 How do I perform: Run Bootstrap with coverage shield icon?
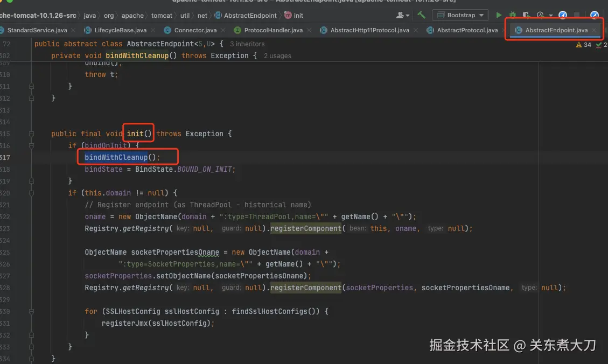pos(526,15)
